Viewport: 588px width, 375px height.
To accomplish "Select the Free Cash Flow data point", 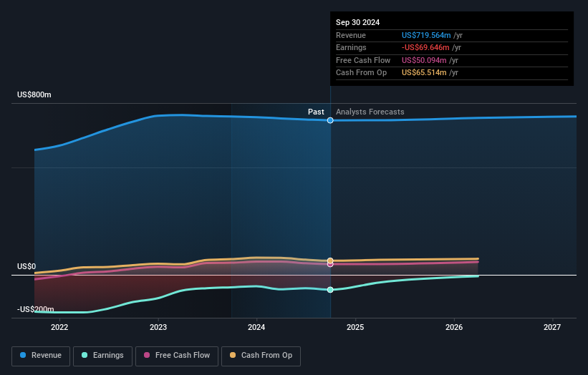I will (x=330, y=265).
